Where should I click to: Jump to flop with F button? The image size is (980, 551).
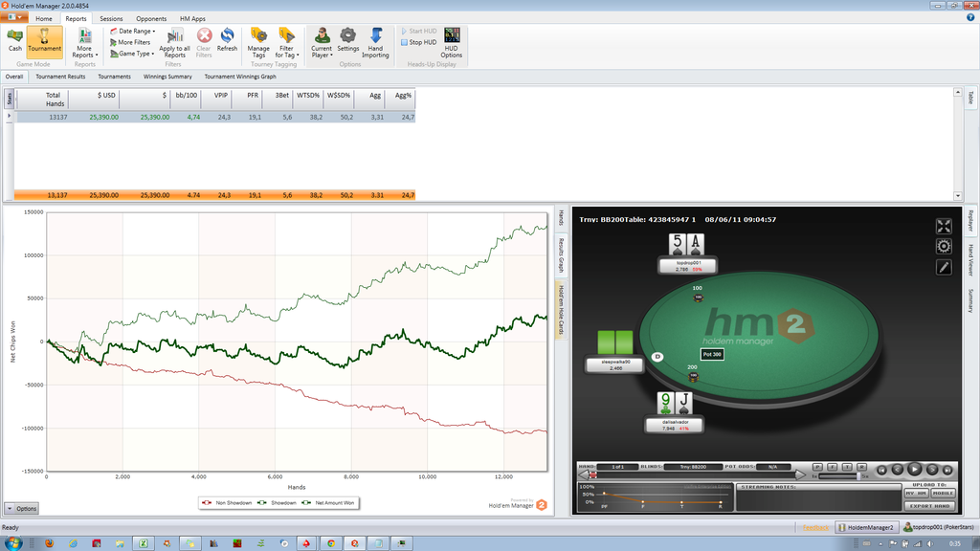coord(833,467)
